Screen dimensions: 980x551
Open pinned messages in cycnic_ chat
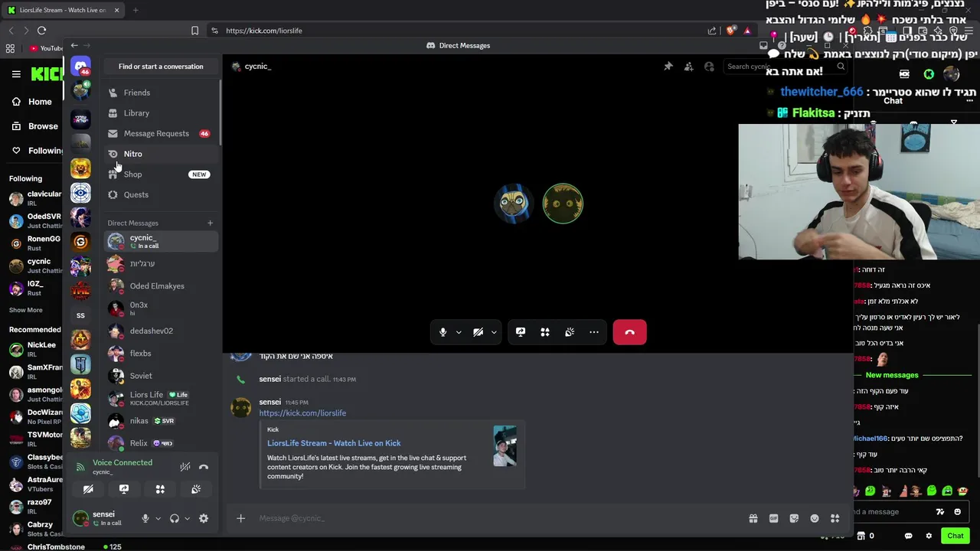(x=668, y=67)
